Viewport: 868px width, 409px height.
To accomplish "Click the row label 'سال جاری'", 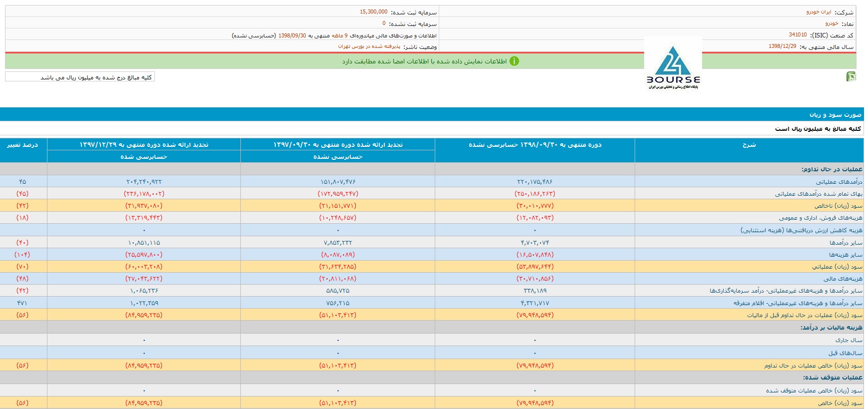I will (849, 340).
